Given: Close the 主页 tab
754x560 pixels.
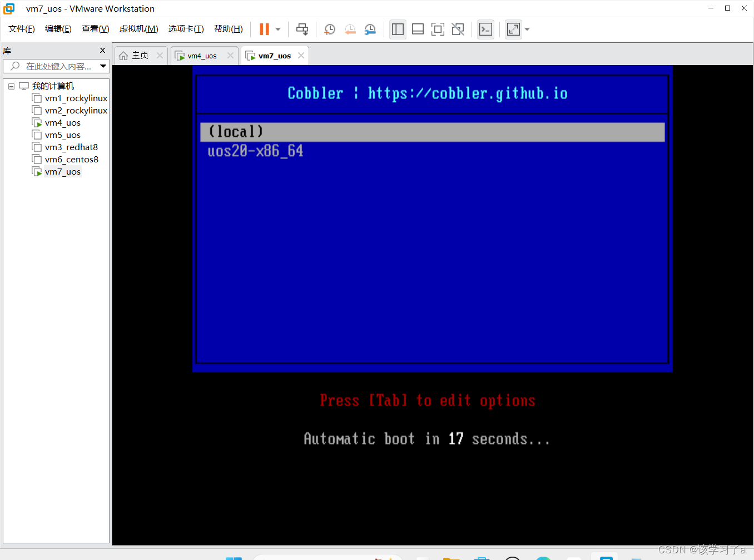Looking at the screenshot, I should coord(160,55).
